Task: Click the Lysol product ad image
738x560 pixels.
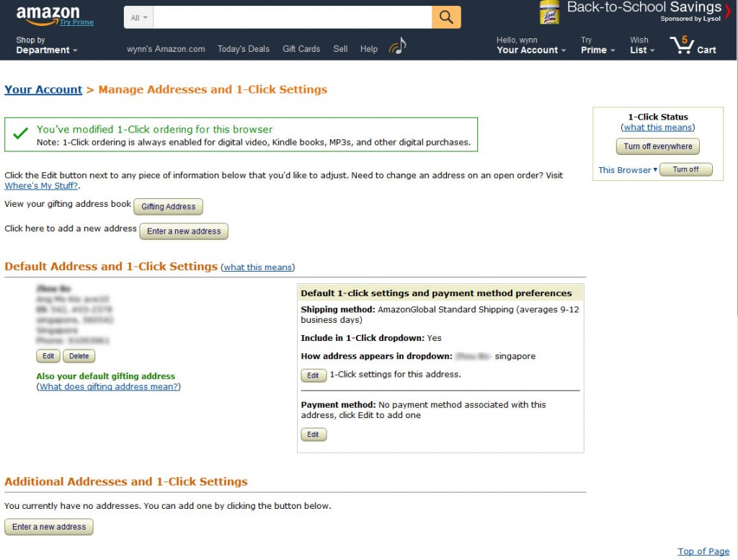Action: coord(549,12)
